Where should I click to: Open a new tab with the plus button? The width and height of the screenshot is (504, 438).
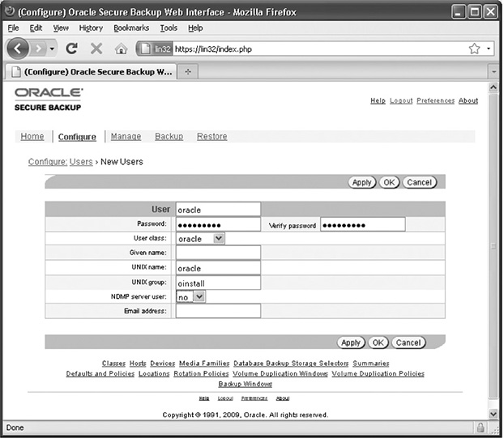click(x=188, y=71)
